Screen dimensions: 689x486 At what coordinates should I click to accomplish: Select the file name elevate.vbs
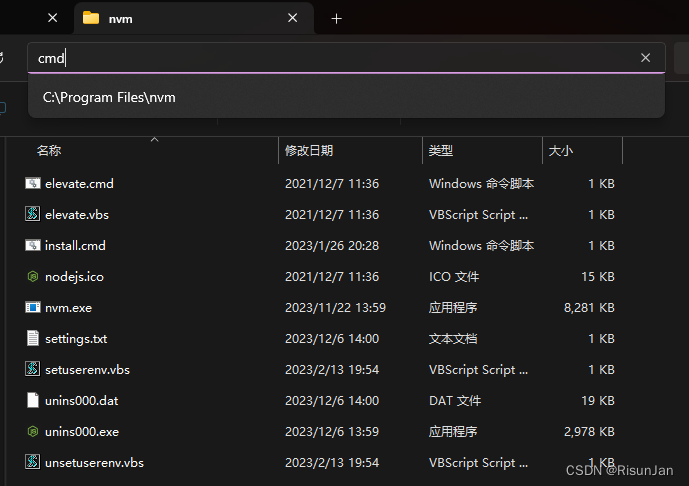(x=77, y=214)
